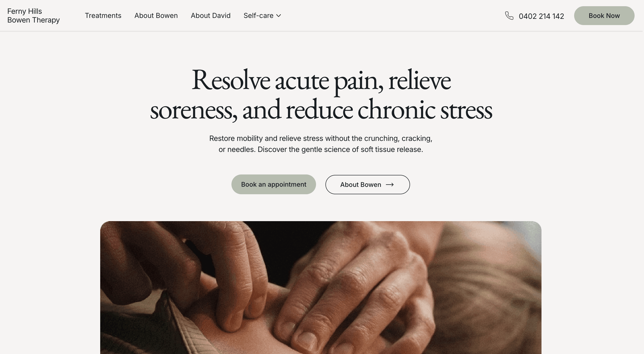Open the About David page
The height and width of the screenshot is (354, 644).
(211, 15)
